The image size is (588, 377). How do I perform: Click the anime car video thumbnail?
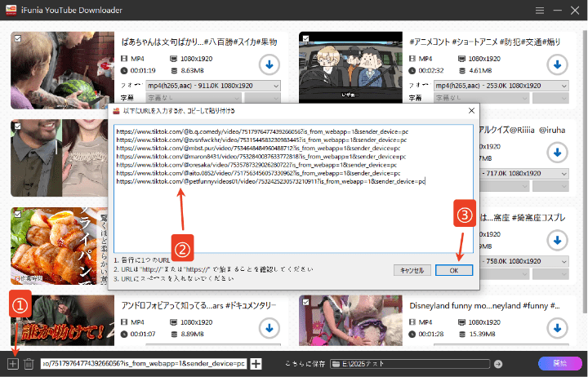[350, 68]
